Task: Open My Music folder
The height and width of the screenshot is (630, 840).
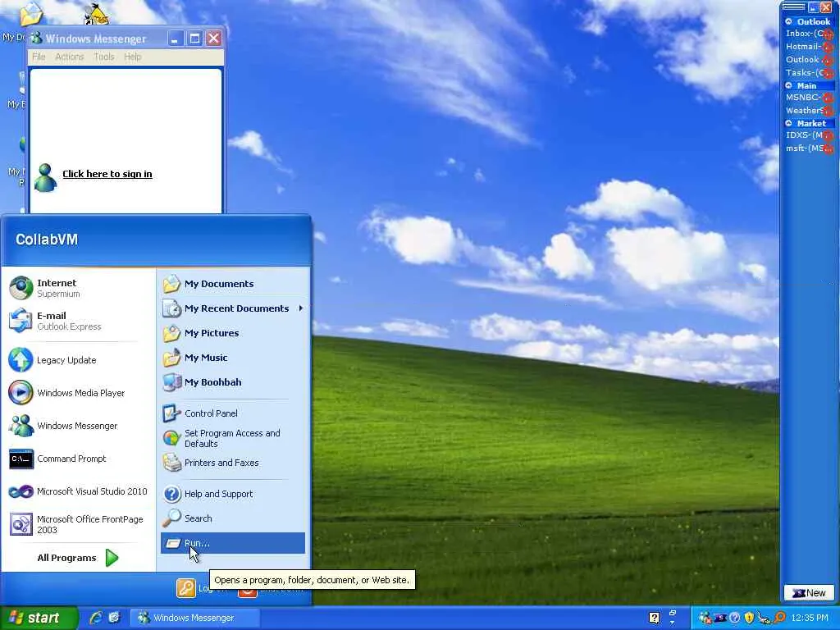Action: (232, 358)
